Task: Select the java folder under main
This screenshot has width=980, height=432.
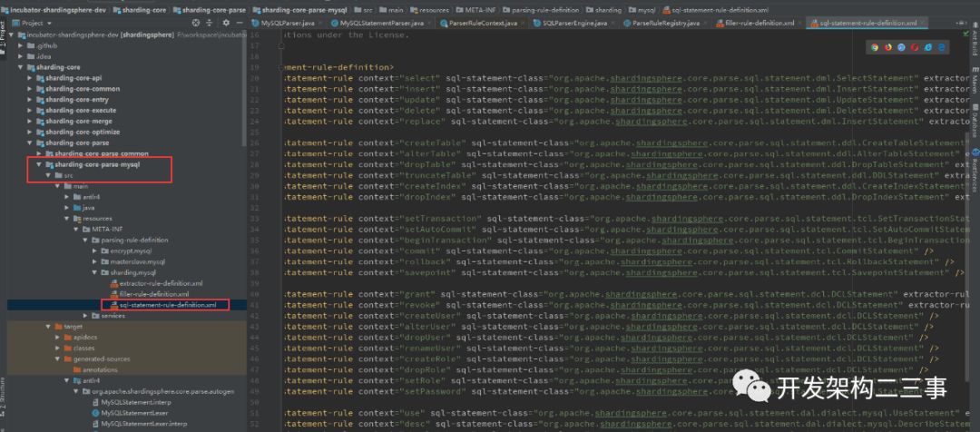Action: [83, 208]
